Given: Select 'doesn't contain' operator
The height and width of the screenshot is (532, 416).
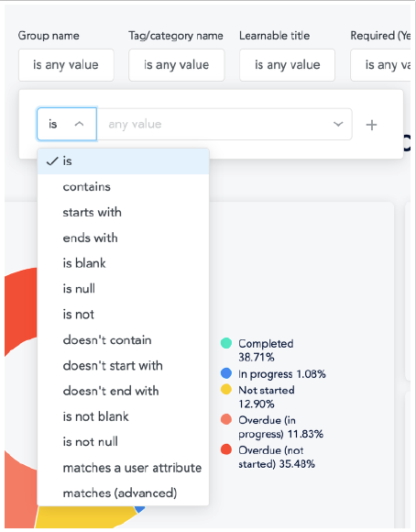Looking at the screenshot, I should (x=123, y=340).
